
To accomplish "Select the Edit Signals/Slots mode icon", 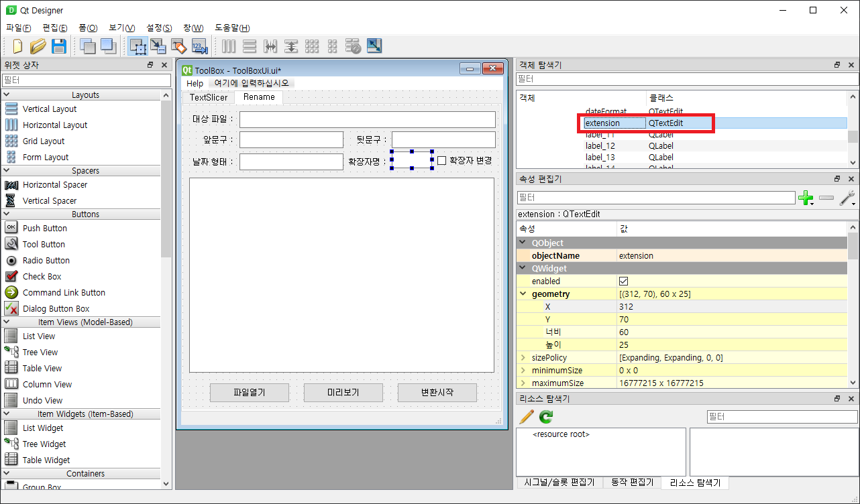I will click(x=159, y=46).
